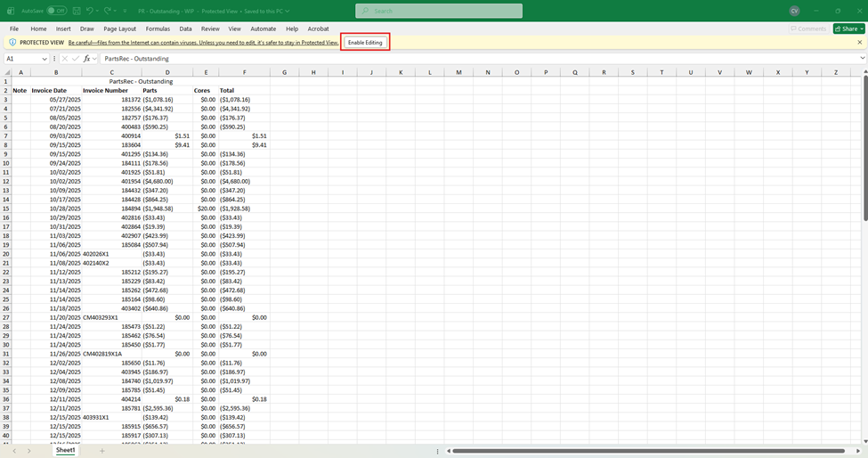Switch to the Data ribbon tab
Image resolution: width=868 pixels, height=458 pixels.
[185, 29]
